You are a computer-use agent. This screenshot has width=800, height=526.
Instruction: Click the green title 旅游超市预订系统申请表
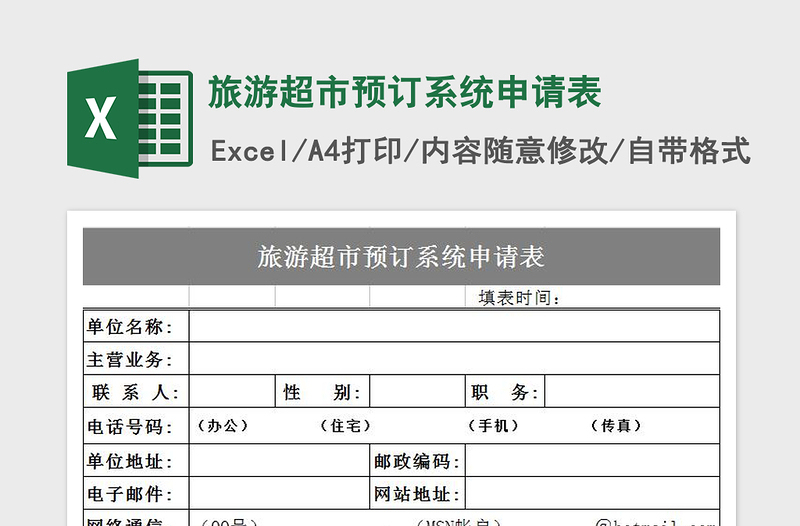click(405, 92)
